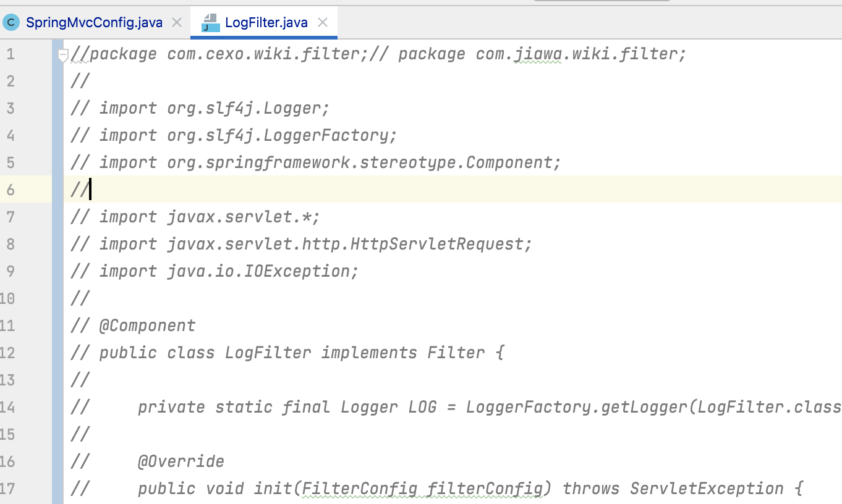Click on 'org.springframework.stereotype.Component;' text

coord(364,163)
